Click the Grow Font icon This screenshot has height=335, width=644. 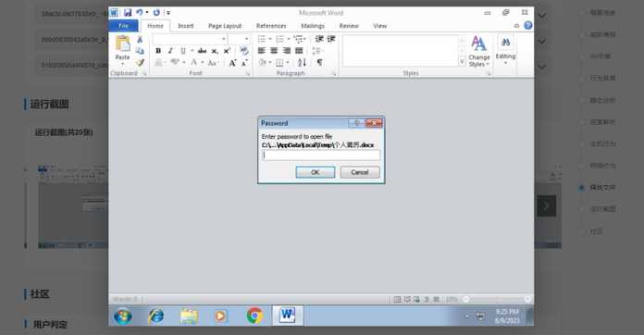coord(232,63)
